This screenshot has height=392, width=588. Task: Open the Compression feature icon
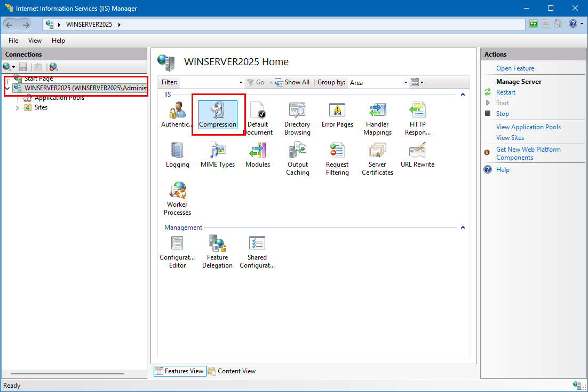tap(218, 113)
